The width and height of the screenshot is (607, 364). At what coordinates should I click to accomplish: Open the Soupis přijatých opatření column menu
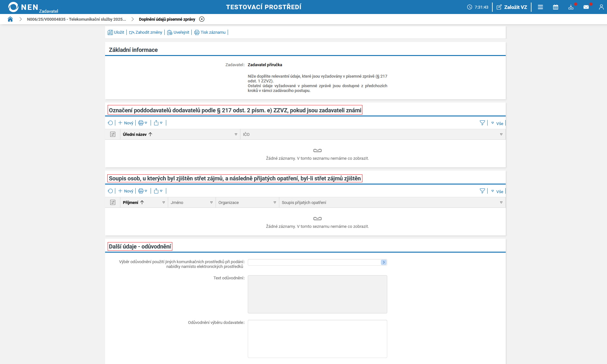(x=501, y=202)
